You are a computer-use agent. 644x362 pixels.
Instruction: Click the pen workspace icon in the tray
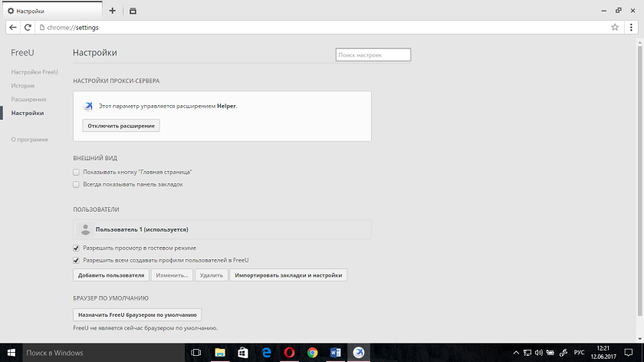pos(563,353)
